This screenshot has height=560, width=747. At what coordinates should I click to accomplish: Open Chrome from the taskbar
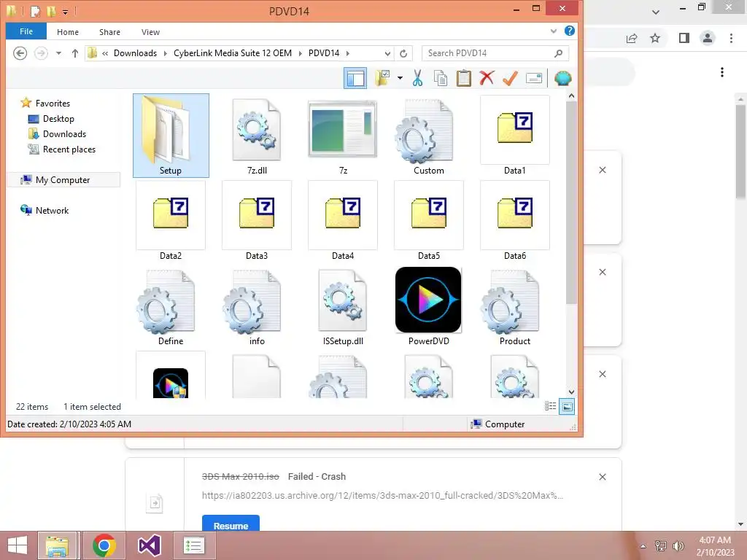104,545
